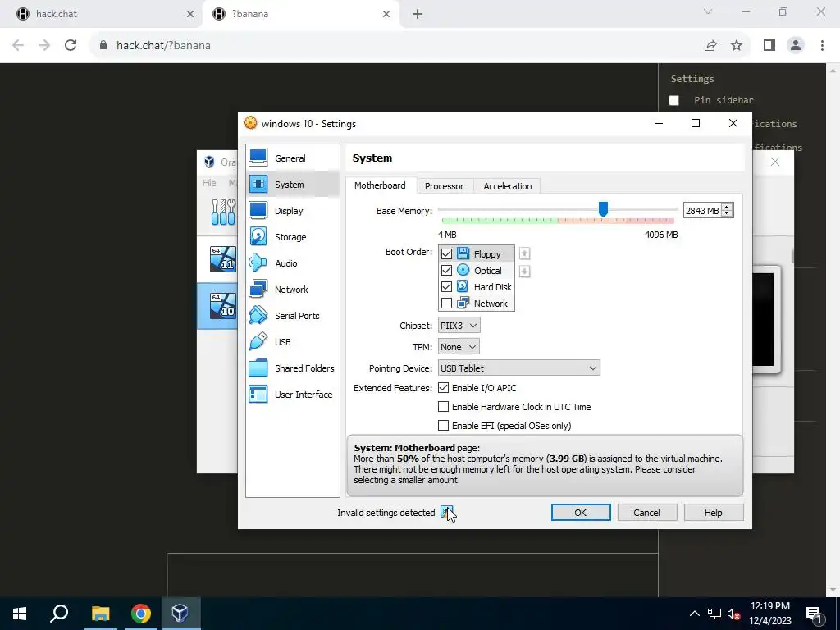Click the Cancel button
The width and height of the screenshot is (840, 630).
646,513
